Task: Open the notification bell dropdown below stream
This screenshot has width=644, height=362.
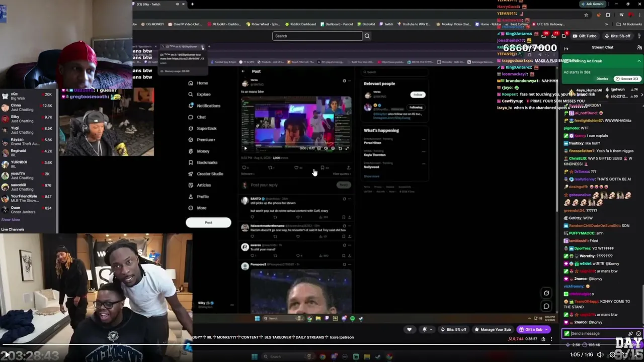Action: [x=427, y=330]
